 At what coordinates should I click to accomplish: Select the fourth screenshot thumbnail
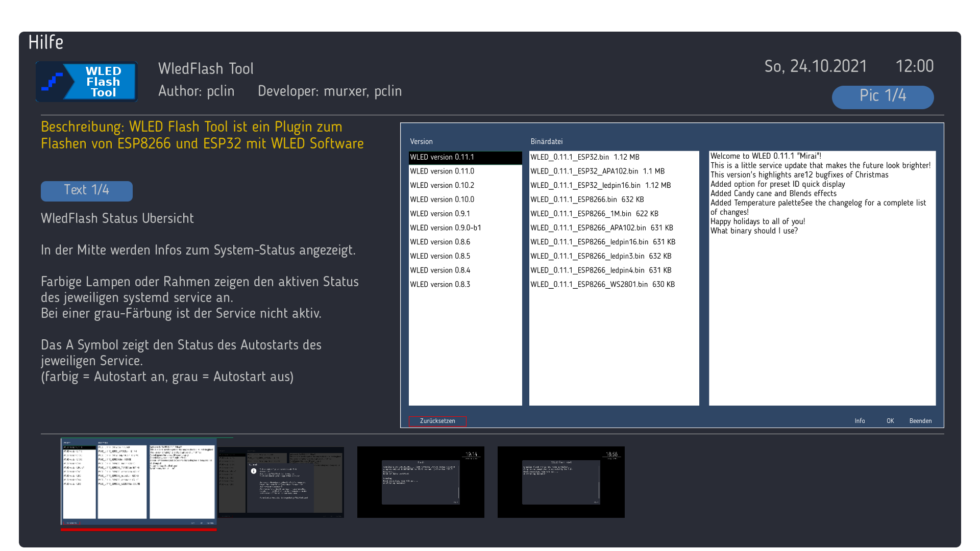561,482
